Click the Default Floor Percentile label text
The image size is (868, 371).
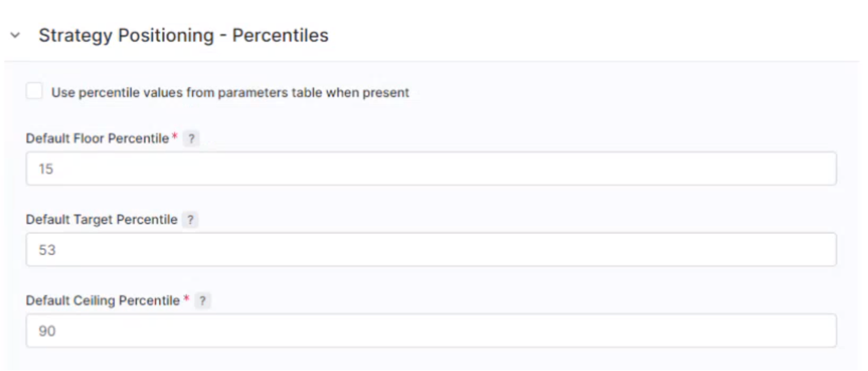click(x=97, y=138)
